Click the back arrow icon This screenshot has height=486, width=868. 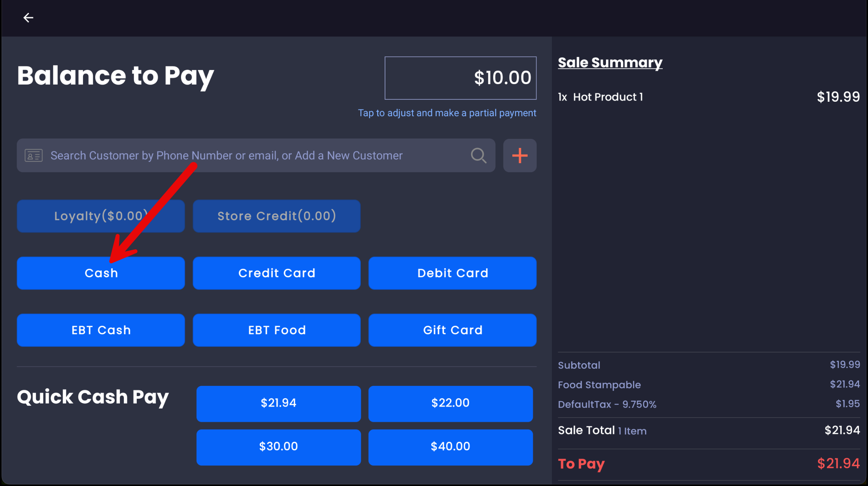pos(28,18)
